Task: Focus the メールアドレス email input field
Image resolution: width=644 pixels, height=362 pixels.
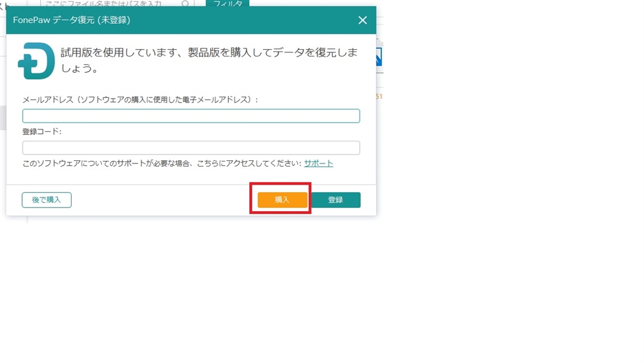Action: [x=191, y=116]
